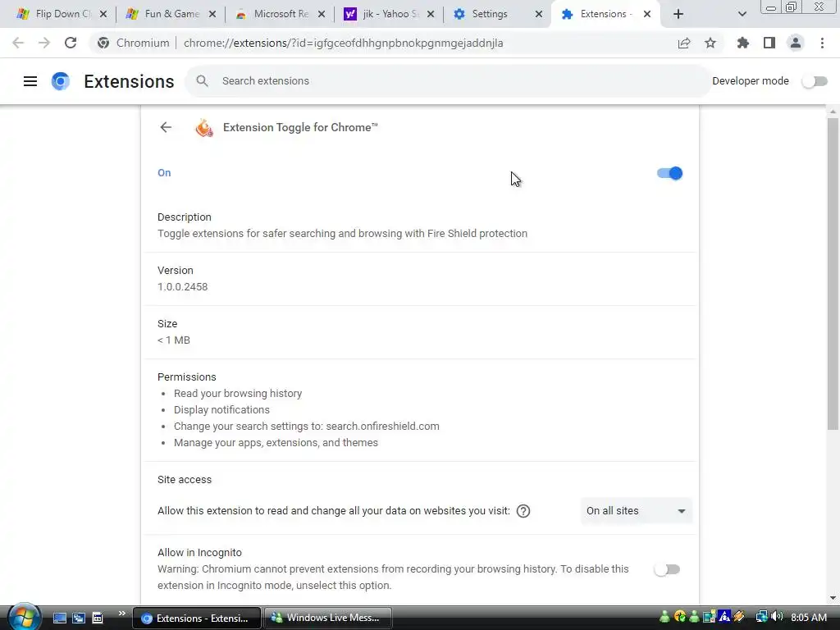Open Windows Live Messenger taskbar button
The width and height of the screenshot is (840, 630).
point(328,618)
